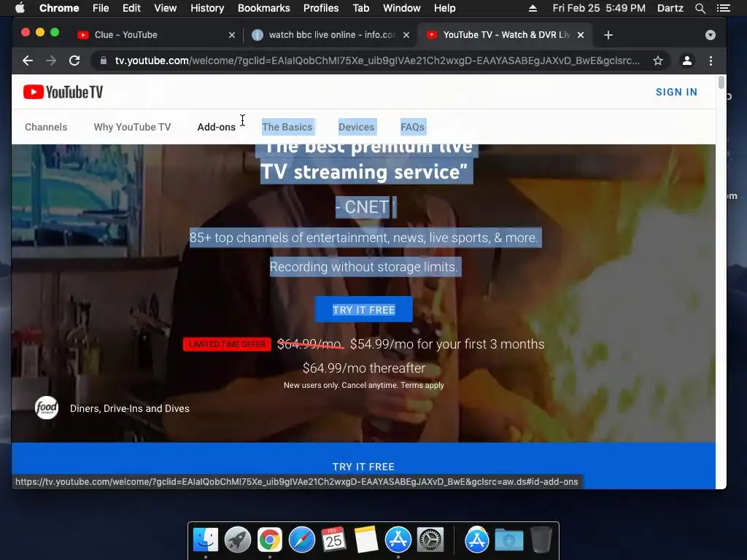This screenshot has width=747, height=560.
Task: Select the YouTube TV browser tab
Action: tap(506, 35)
